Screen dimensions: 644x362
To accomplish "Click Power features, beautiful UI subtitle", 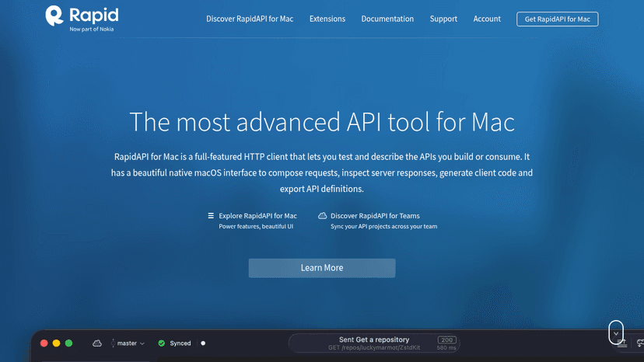I will 256,227.
